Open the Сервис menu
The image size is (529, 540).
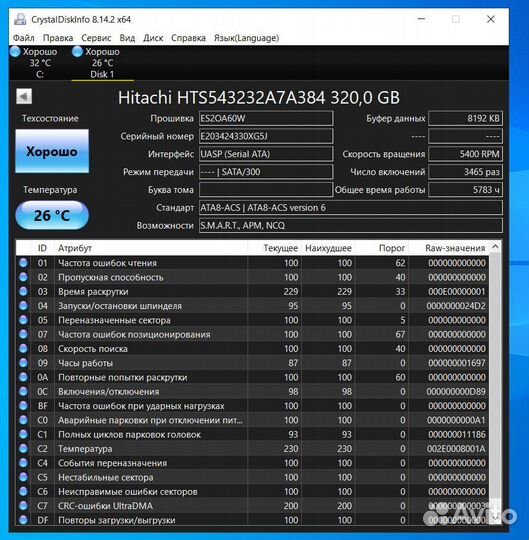point(96,38)
